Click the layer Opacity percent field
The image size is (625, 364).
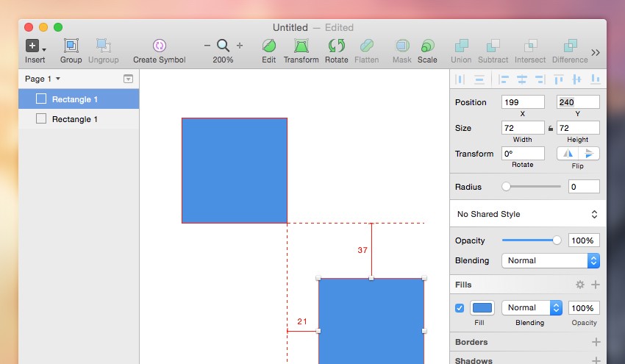point(584,240)
